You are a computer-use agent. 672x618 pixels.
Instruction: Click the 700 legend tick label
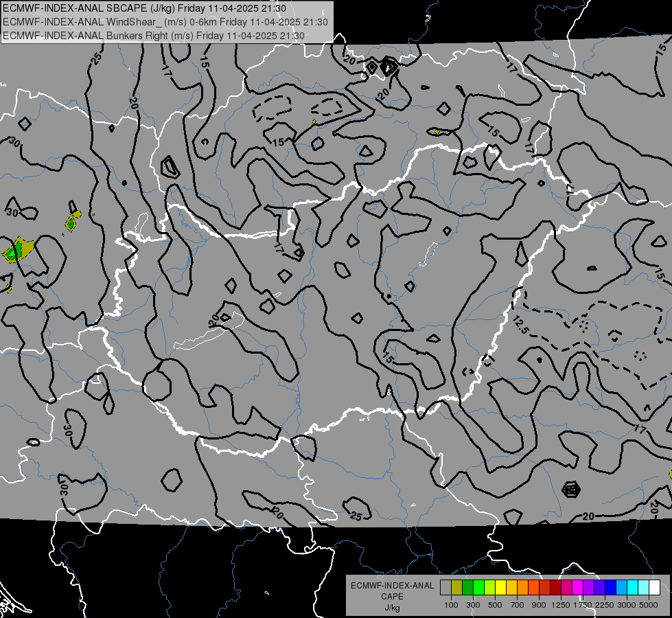pyautogui.click(x=518, y=605)
